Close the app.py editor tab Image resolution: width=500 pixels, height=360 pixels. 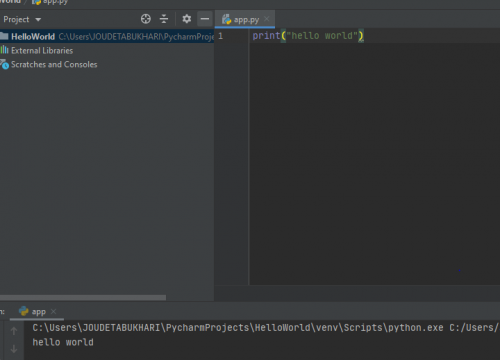pyautogui.click(x=267, y=19)
